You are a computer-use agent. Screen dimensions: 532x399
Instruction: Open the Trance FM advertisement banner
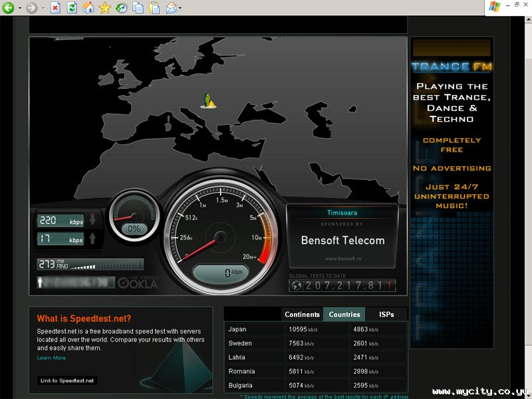[452, 193]
